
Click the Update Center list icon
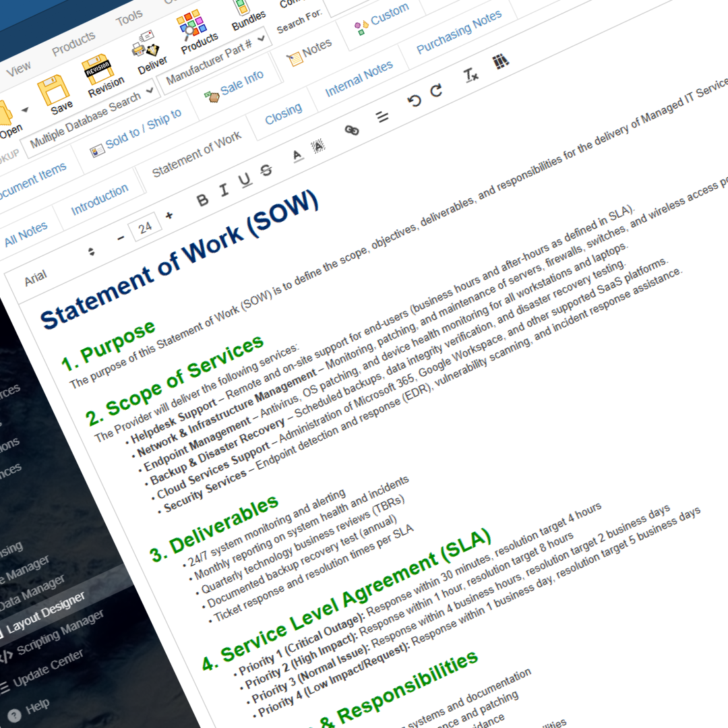pyautogui.click(x=4, y=687)
